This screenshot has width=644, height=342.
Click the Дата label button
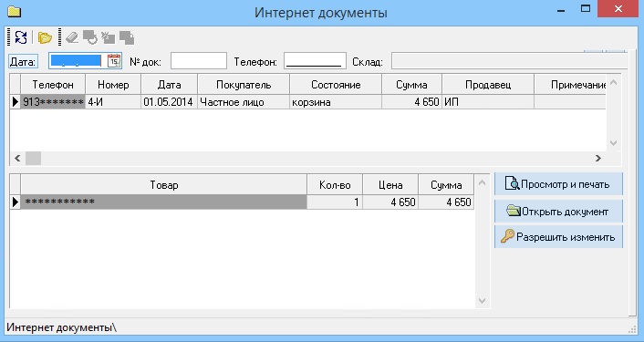pos(23,62)
